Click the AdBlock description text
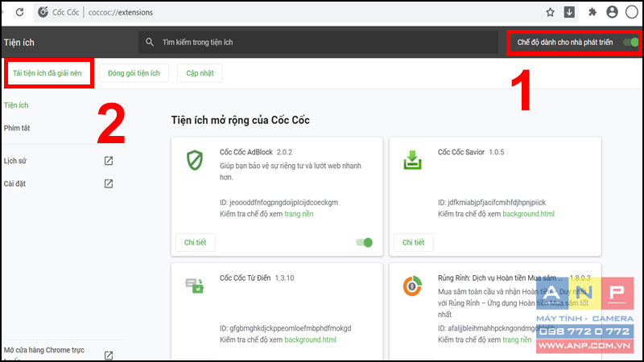 click(291, 171)
